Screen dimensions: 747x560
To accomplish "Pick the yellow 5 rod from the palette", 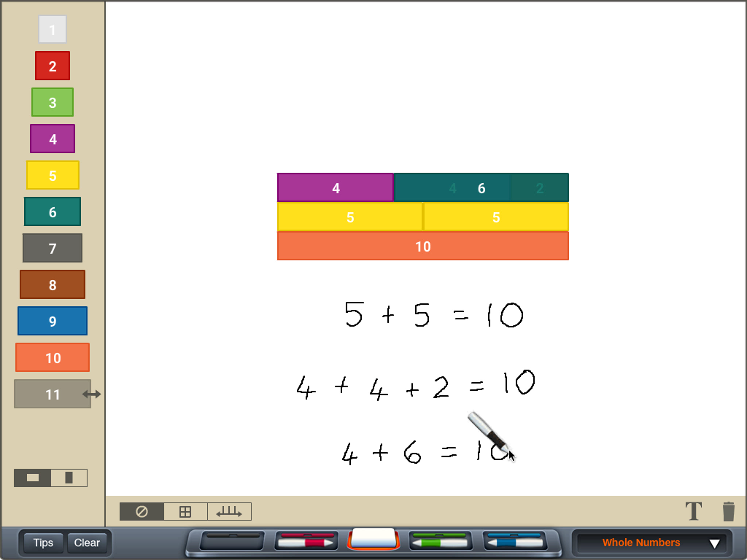I will pos(53,175).
